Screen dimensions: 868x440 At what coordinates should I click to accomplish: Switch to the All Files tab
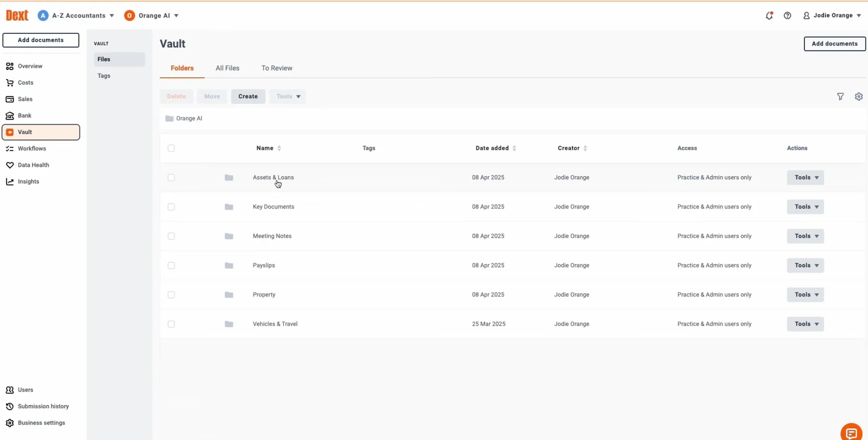coord(227,68)
